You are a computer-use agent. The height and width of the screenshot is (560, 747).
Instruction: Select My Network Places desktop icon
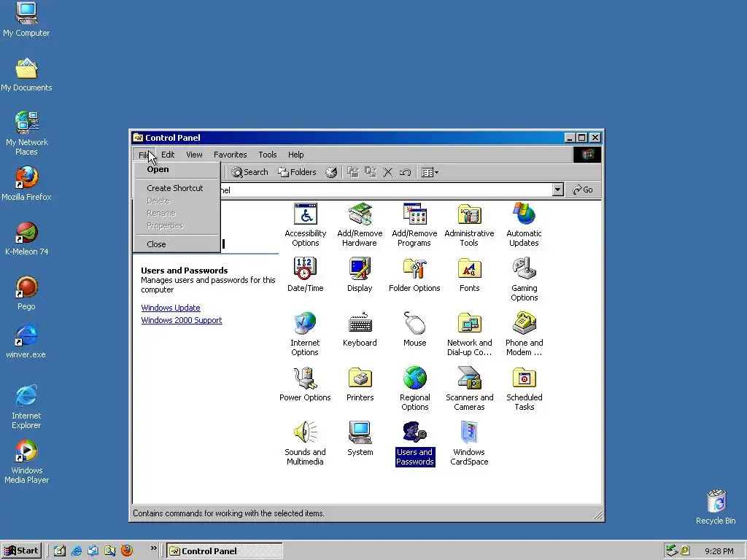click(x=26, y=133)
